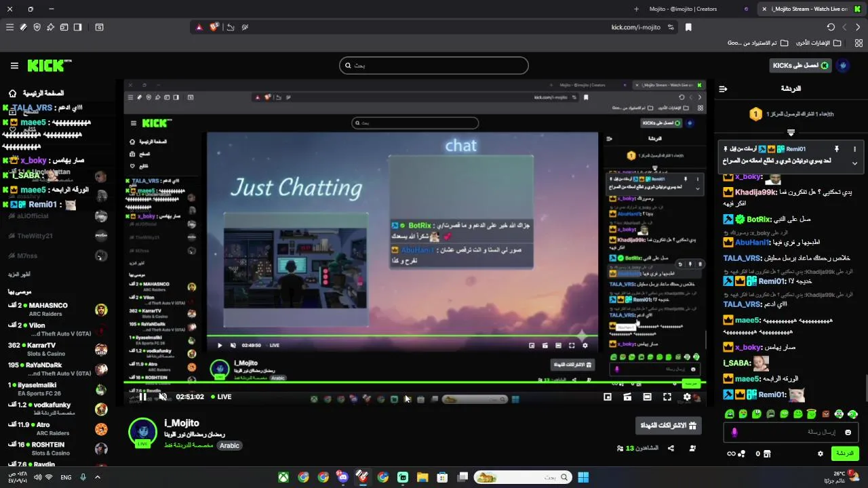Click the Kick logo

tap(49, 66)
